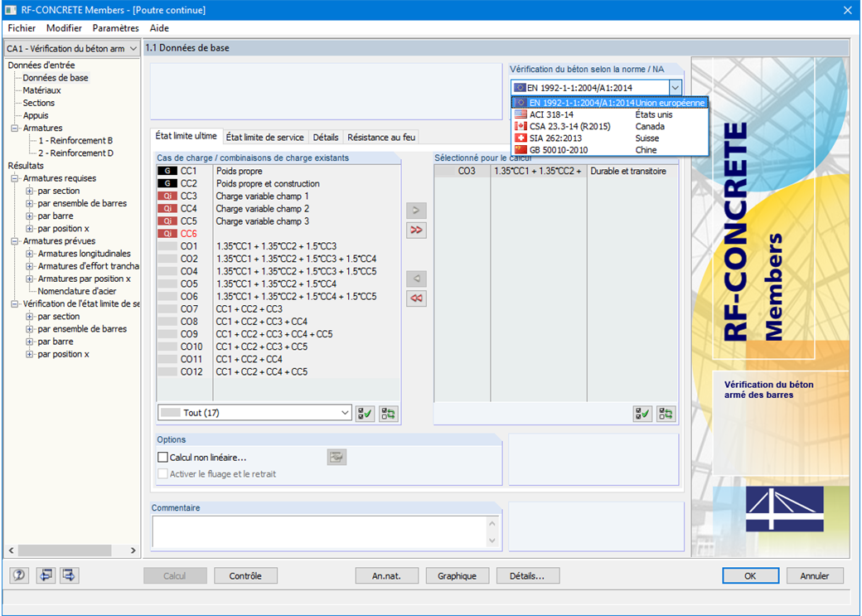Collapse the Armatures tree node
The width and height of the screenshot is (862, 616).
click(14, 129)
